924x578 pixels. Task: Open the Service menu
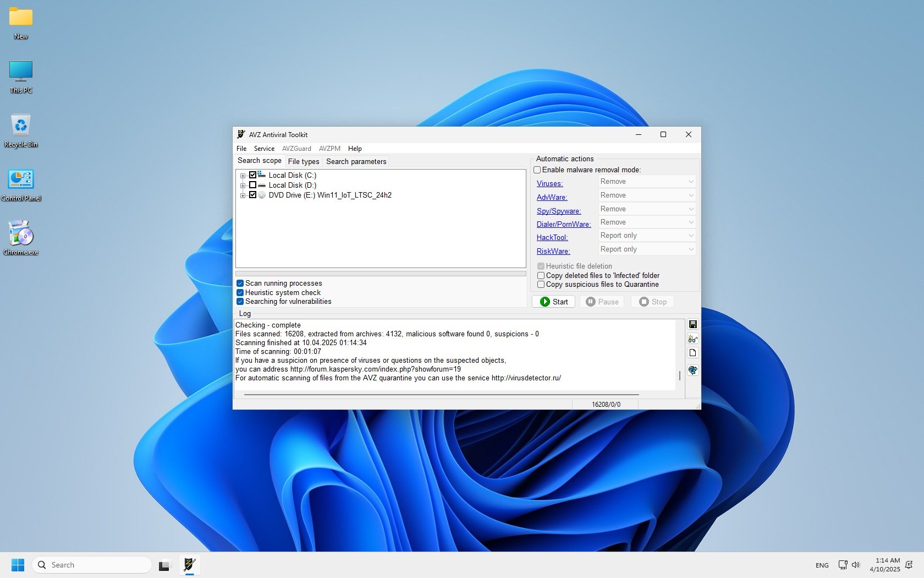click(x=264, y=149)
